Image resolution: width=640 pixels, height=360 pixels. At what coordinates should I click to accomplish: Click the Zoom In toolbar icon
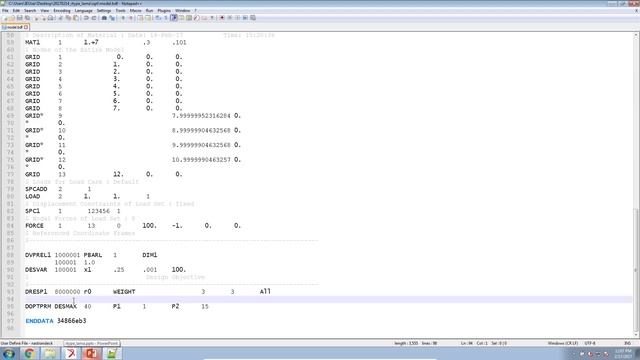pyautogui.click(x=123, y=18)
